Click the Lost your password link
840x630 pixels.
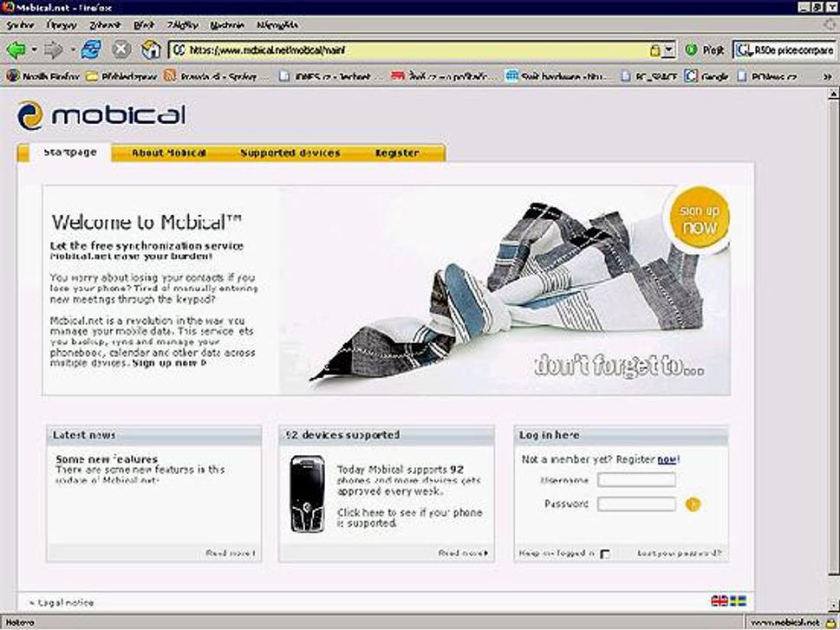(680, 553)
